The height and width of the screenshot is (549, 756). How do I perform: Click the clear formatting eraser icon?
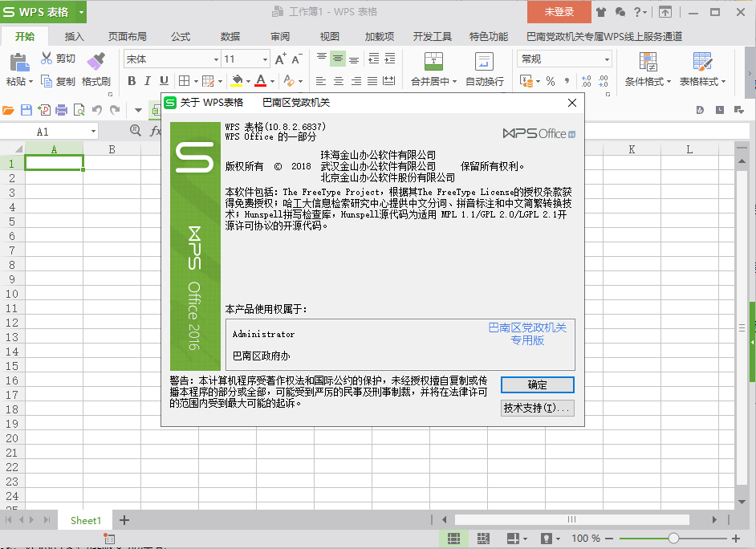point(289,81)
